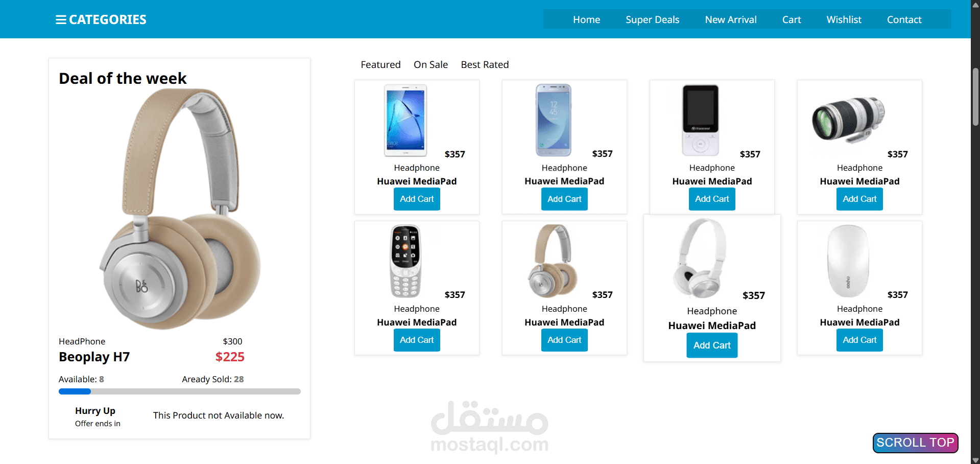
Task: Open Super Deals in the navigation bar
Action: 652,19
